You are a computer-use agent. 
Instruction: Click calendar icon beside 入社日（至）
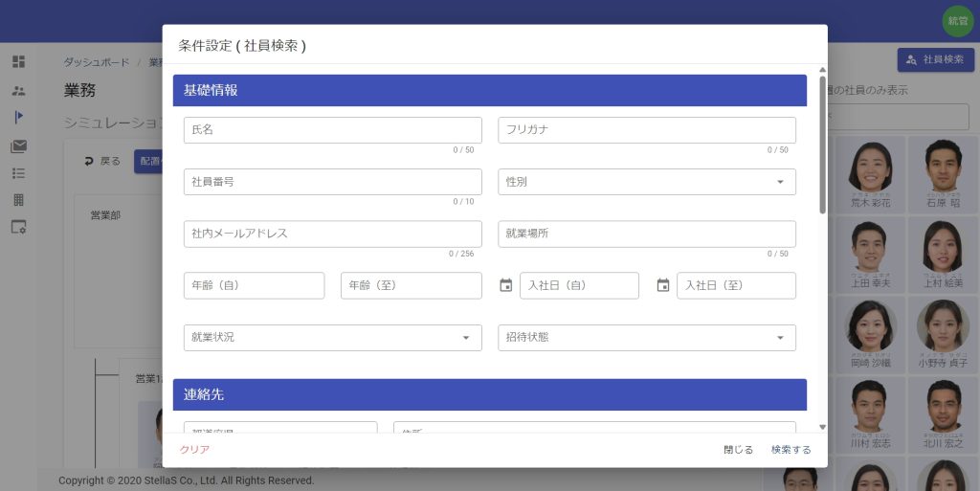pyautogui.click(x=663, y=285)
